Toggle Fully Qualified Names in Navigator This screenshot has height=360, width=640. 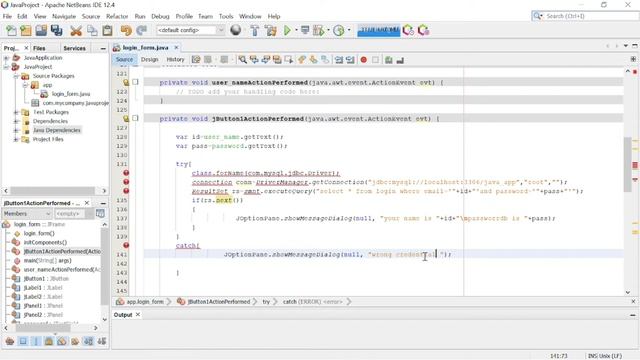point(75,341)
